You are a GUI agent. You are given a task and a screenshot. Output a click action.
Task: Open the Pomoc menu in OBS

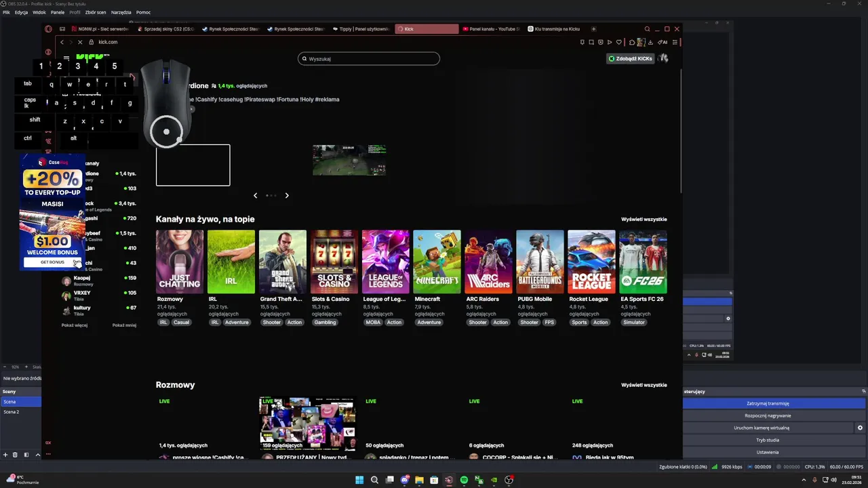(143, 12)
